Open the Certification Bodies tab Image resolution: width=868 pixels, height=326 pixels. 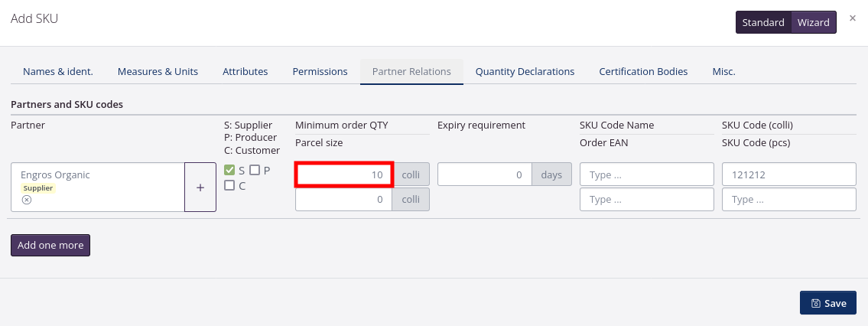pyautogui.click(x=643, y=71)
